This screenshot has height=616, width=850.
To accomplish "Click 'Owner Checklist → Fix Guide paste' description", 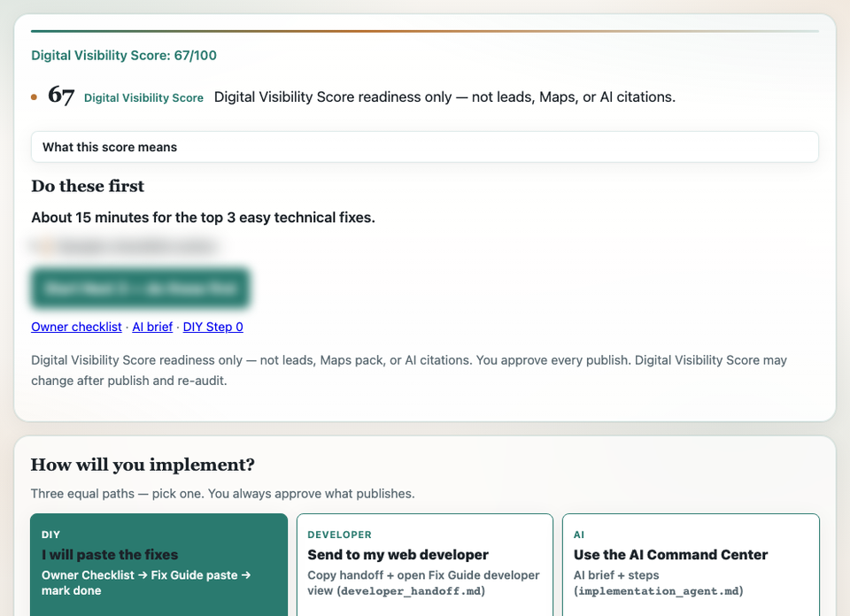I will 146,582.
